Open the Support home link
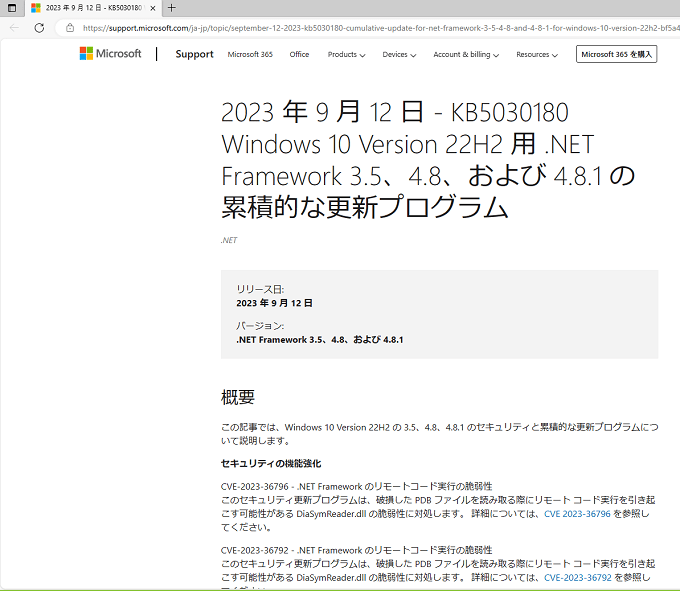 pyautogui.click(x=194, y=54)
